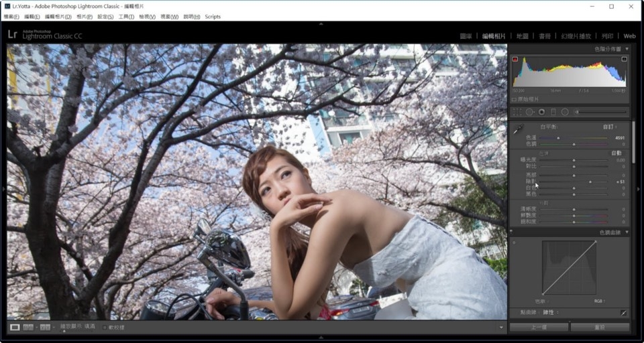
Task: Switch to Before/After left-right view
Action: 27,328
